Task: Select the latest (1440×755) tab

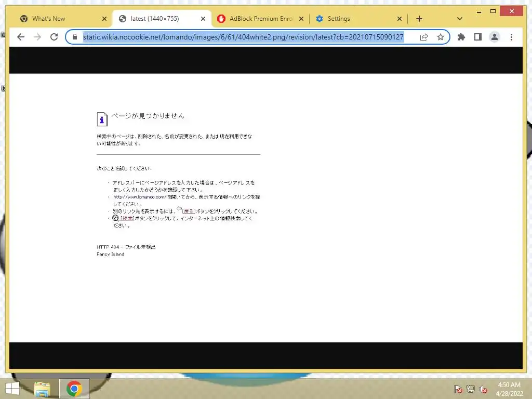Action: click(x=162, y=19)
